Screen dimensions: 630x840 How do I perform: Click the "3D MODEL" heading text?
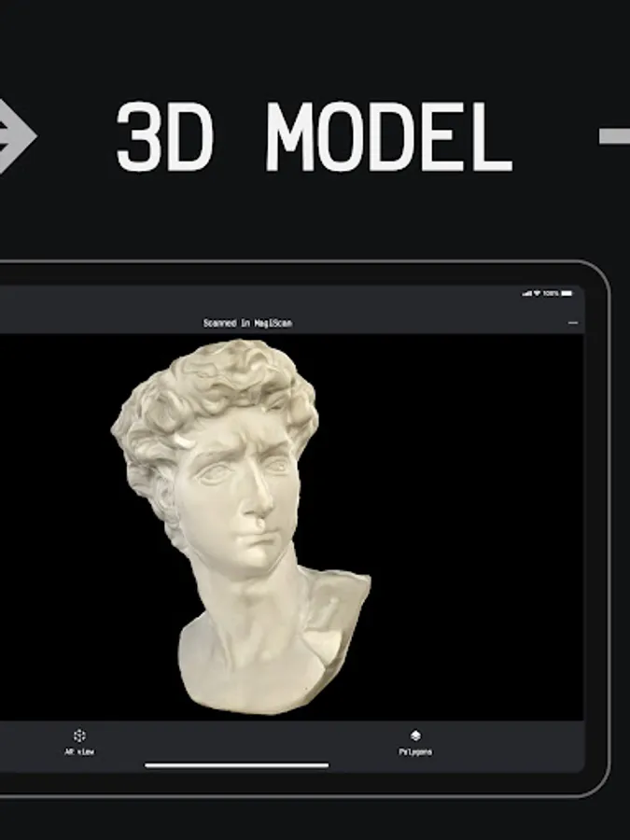tap(315, 136)
